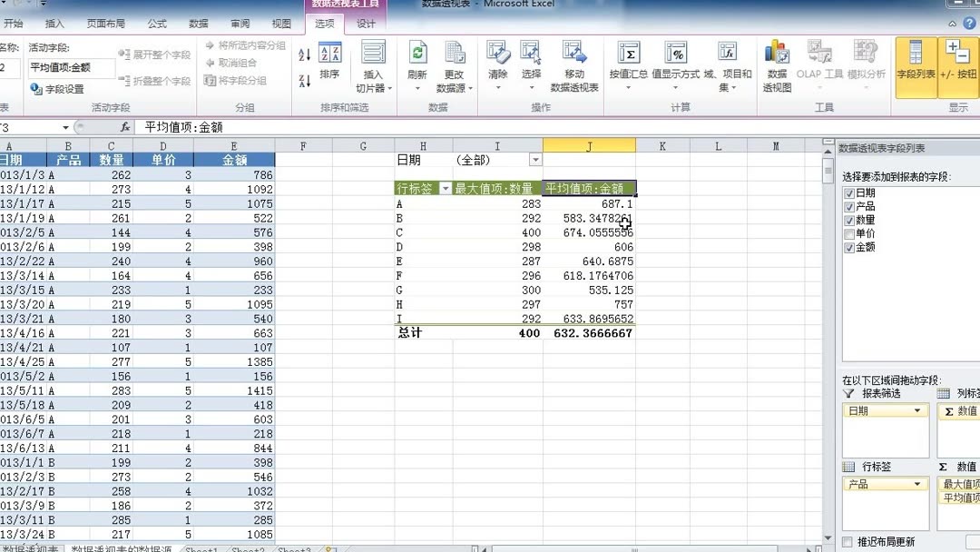Screen dimensions: 980x552
Task: Open the 行标签 filter dropdown
Action: coord(447,187)
